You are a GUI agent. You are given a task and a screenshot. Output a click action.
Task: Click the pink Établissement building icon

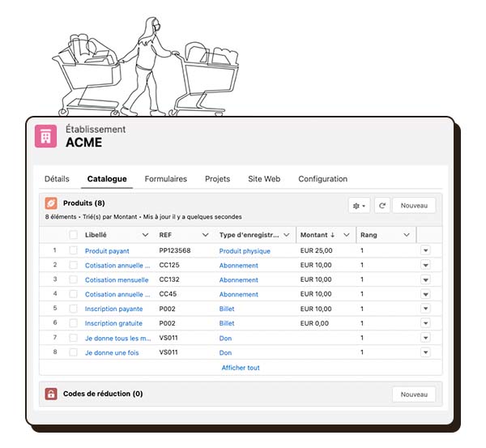pos(45,136)
